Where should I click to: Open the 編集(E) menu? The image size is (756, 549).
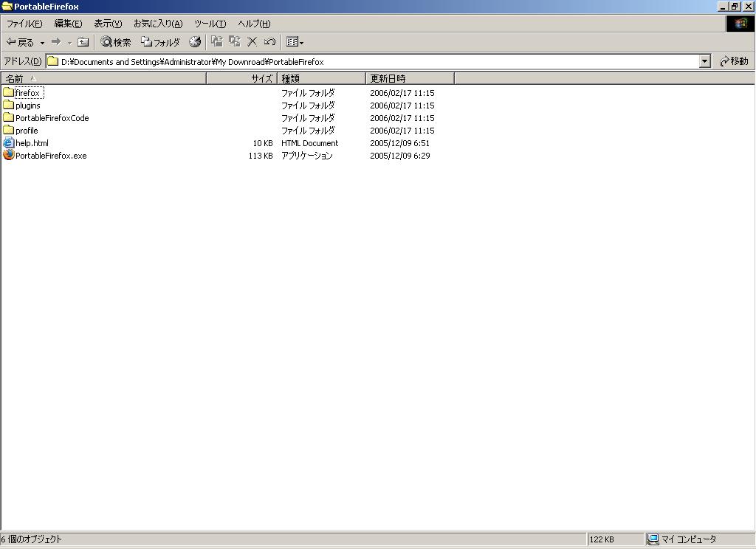[68, 23]
